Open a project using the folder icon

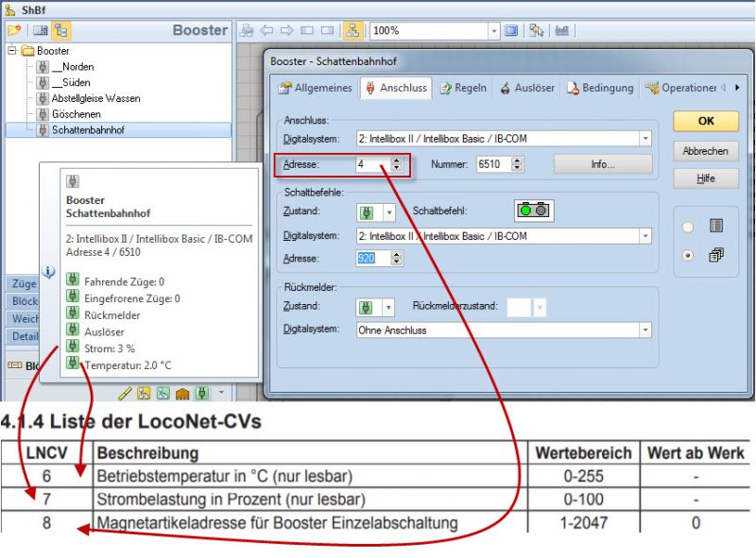point(12,30)
